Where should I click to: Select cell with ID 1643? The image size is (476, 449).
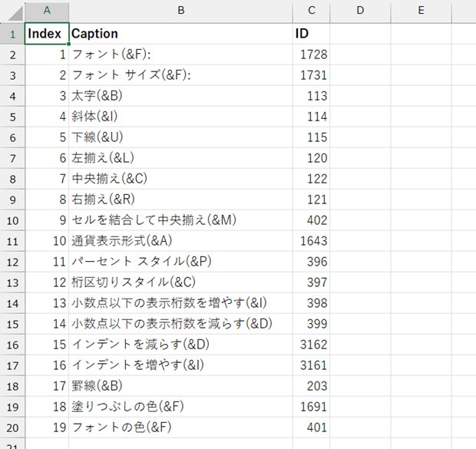click(312, 241)
